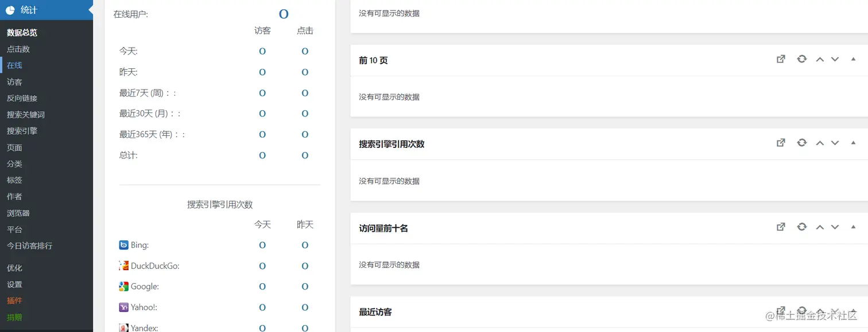
Task: Click the pie chart icon beside 统计
Action: 10,10
